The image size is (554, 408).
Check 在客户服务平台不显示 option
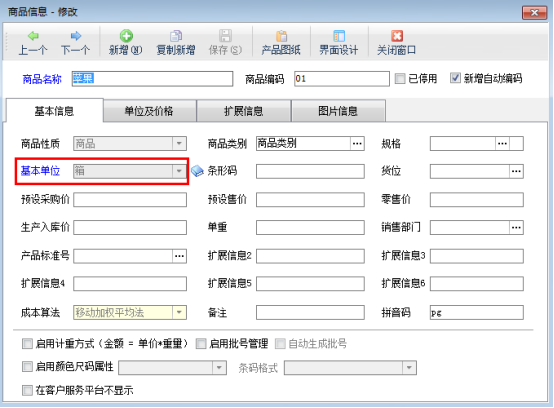click(x=27, y=390)
